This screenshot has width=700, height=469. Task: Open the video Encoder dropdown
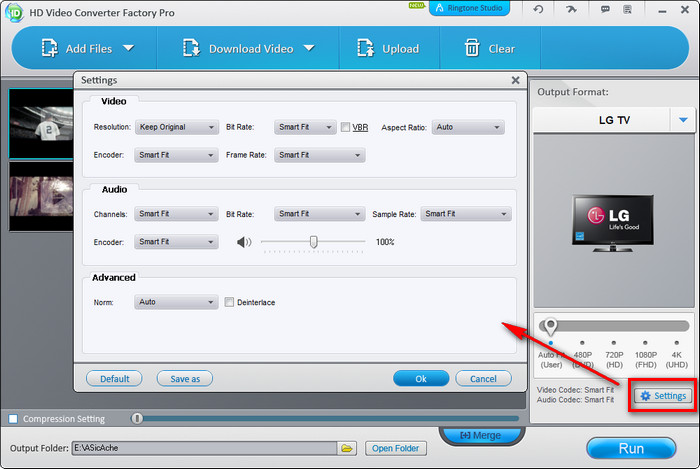point(176,155)
